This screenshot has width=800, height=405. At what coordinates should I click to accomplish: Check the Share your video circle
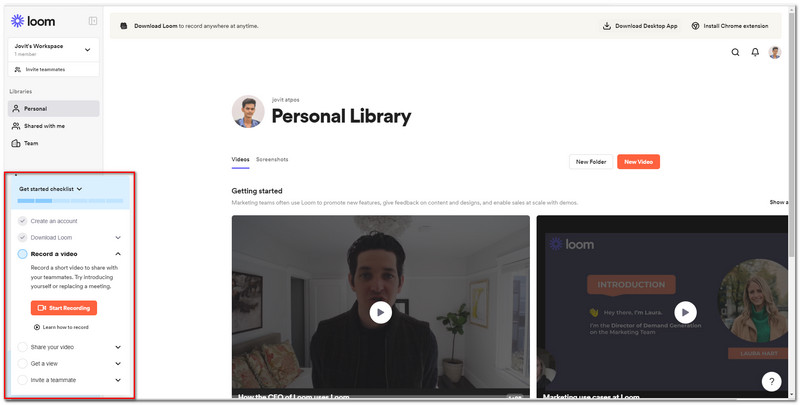pyautogui.click(x=22, y=347)
